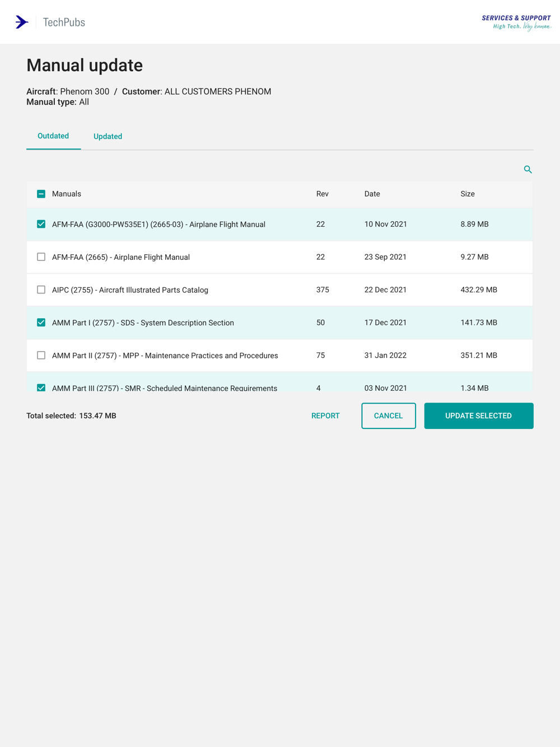Select the AFM-FAA (2665) Airplane Flight Manual text
The height and width of the screenshot is (747, 560).
pos(121,257)
